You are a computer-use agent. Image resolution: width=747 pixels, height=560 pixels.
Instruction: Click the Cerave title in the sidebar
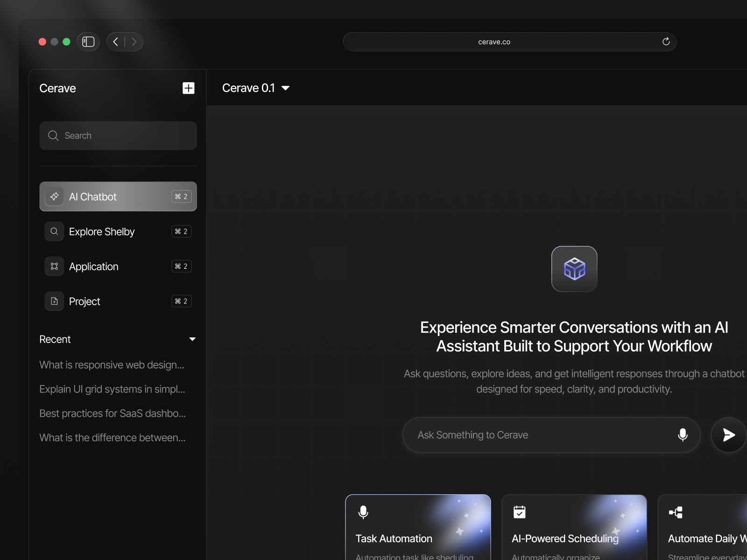57,88
